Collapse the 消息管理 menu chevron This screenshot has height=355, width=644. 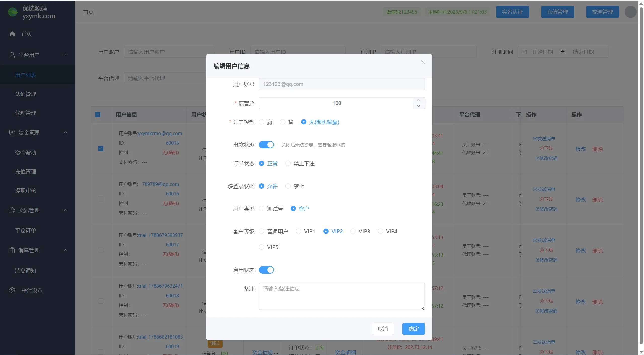coord(66,250)
